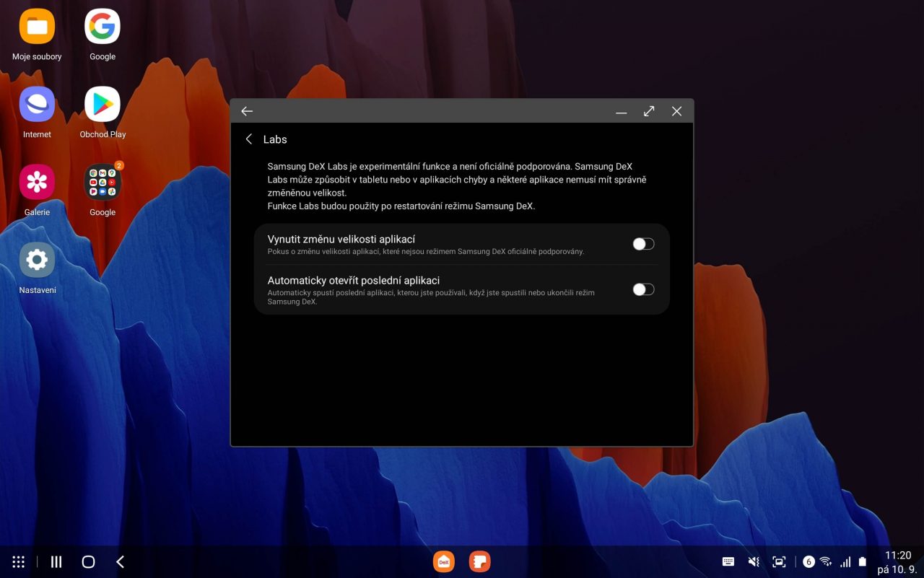924x578 pixels.
Task: Take a screenshot with the capture icon
Action: pos(779,561)
